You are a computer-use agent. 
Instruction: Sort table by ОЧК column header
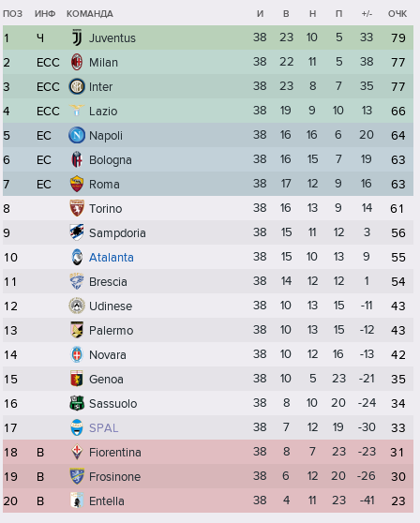[397, 14]
